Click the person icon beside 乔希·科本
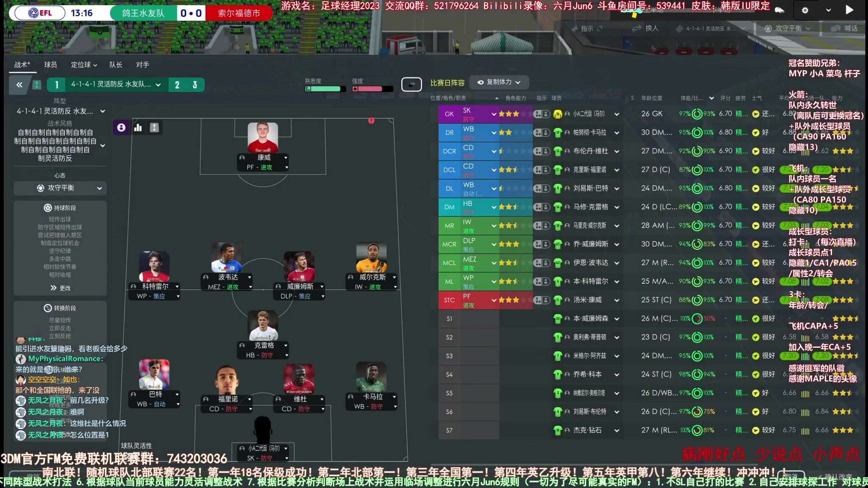 click(x=567, y=374)
